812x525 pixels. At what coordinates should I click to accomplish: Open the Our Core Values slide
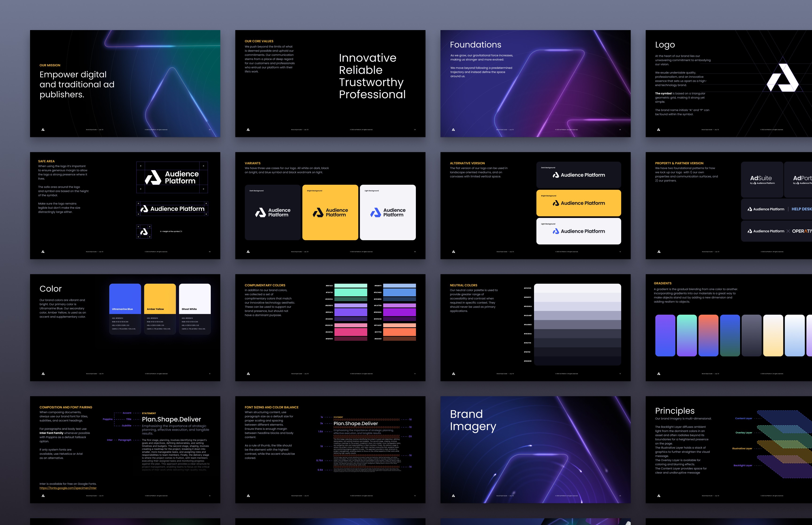tap(330, 83)
